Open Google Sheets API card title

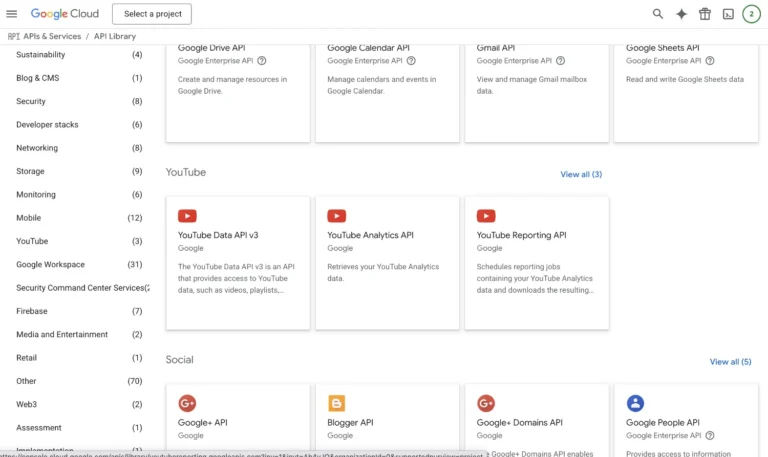(x=663, y=48)
